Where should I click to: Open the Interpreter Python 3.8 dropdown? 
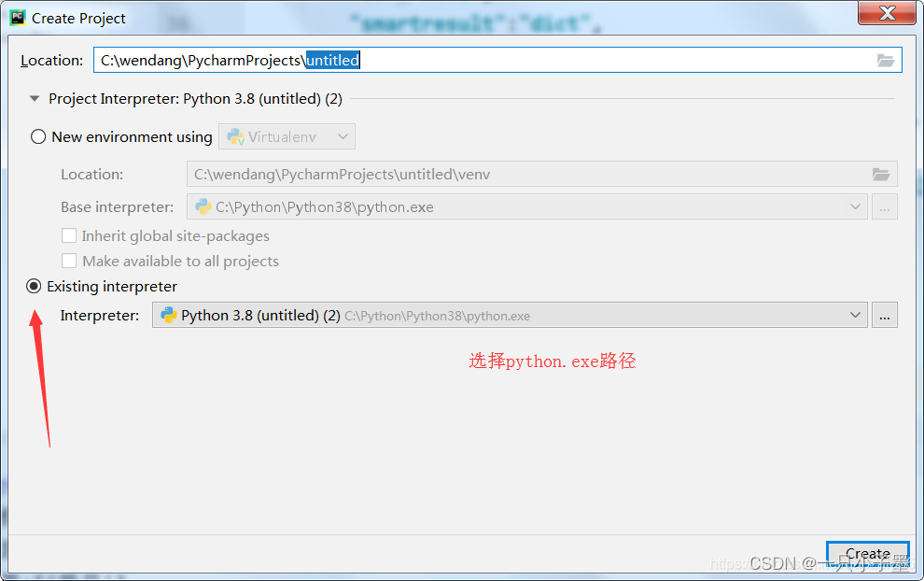pyautogui.click(x=510, y=316)
